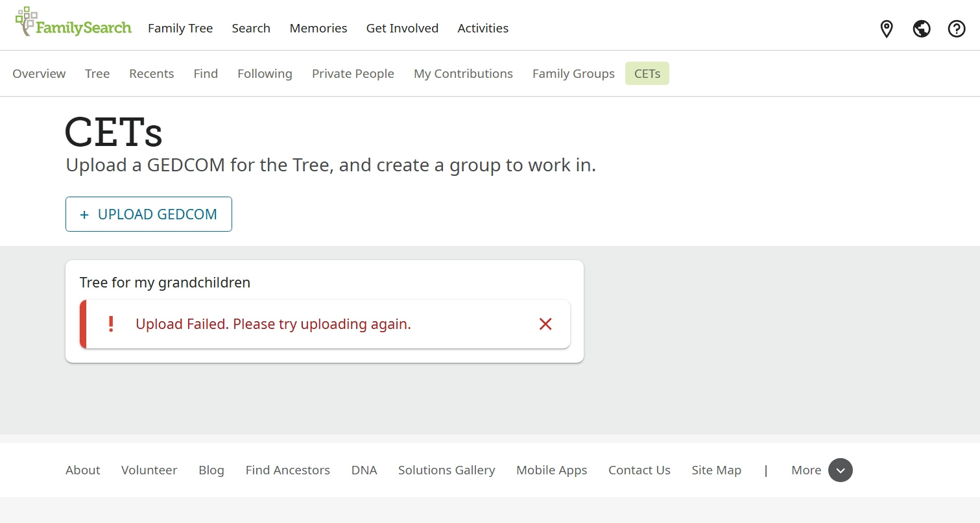Open the Get Involved menu
The height and width of the screenshot is (523, 980).
coord(402,28)
